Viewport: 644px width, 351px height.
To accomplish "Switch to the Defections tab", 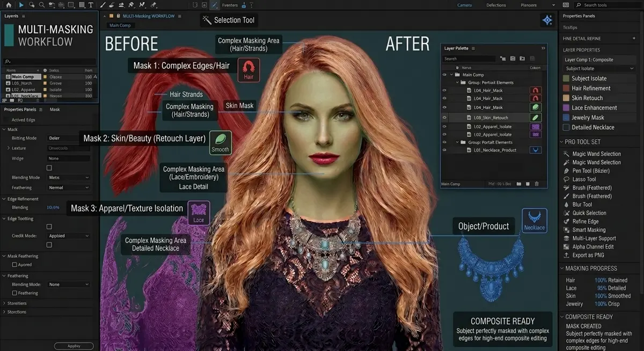I will [496, 5].
